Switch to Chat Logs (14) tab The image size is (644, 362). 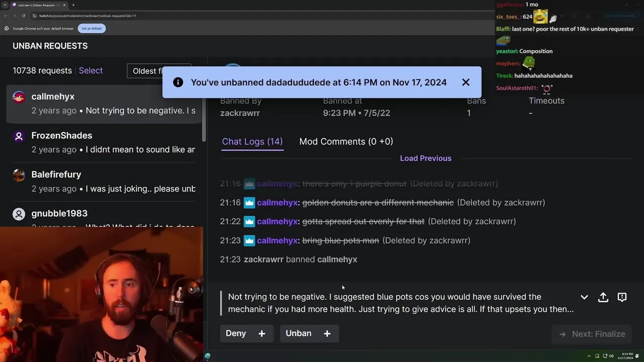pyautogui.click(x=252, y=142)
